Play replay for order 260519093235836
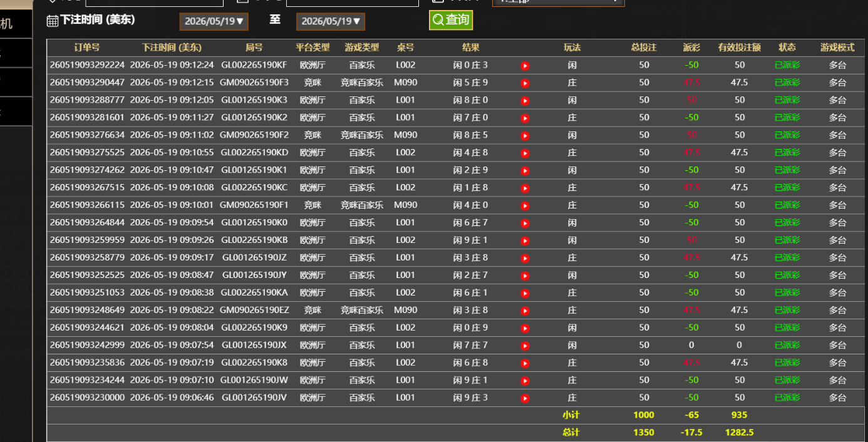Viewport: 868px width, 442px height. pyautogui.click(x=525, y=364)
